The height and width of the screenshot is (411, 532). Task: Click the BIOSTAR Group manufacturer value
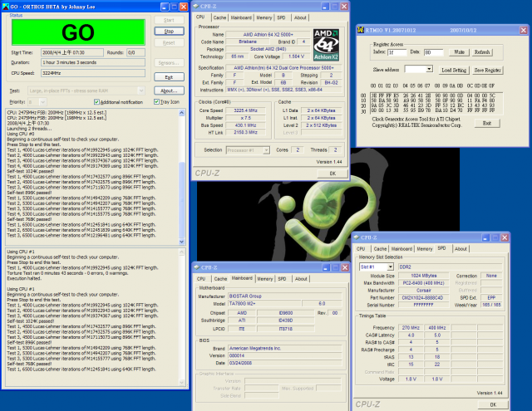[x=284, y=296]
